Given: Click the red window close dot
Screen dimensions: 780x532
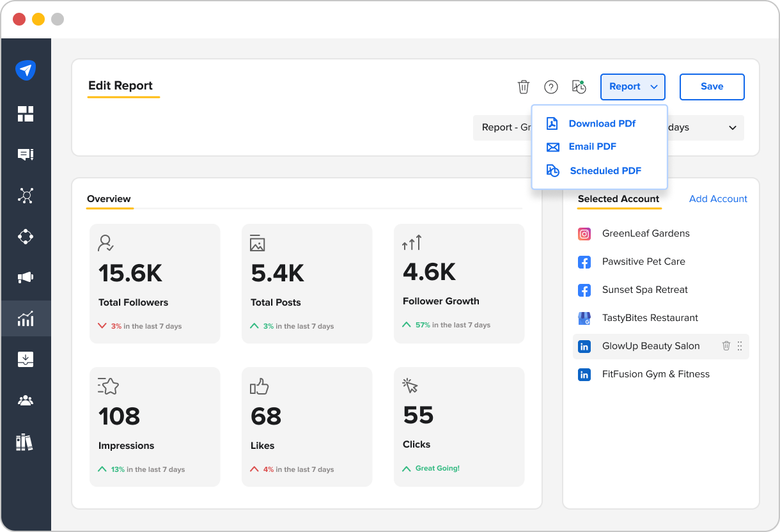Looking at the screenshot, I should (x=19, y=19).
